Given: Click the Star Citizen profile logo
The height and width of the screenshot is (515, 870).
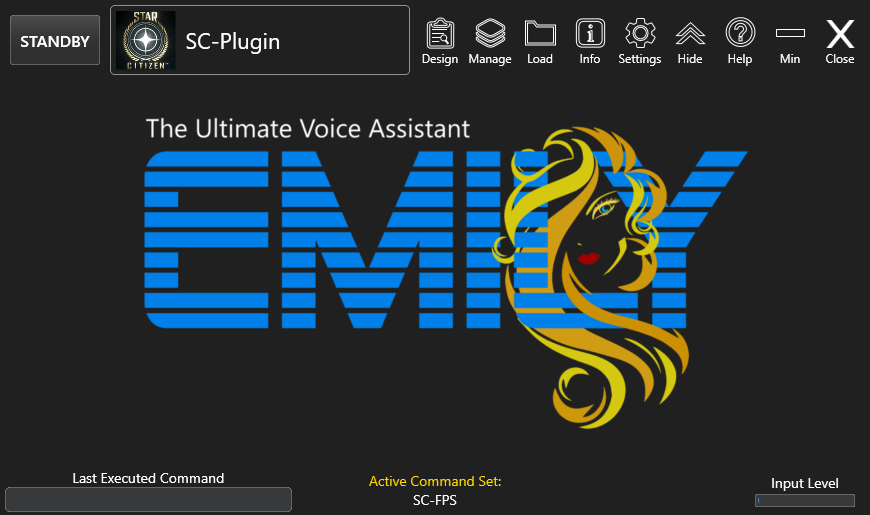Looking at the screenshot, I should tap(146, 41).
